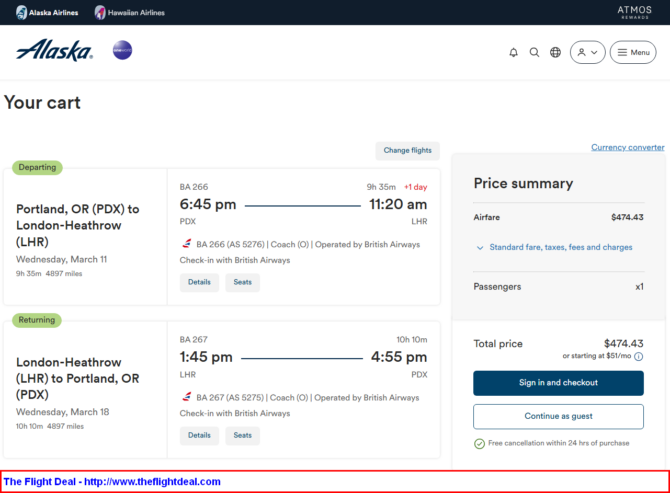670x493 pixels.
Task: Switch to Hawaiian Airlines tab
Action: pyautogui.click(x=130, y=12)
